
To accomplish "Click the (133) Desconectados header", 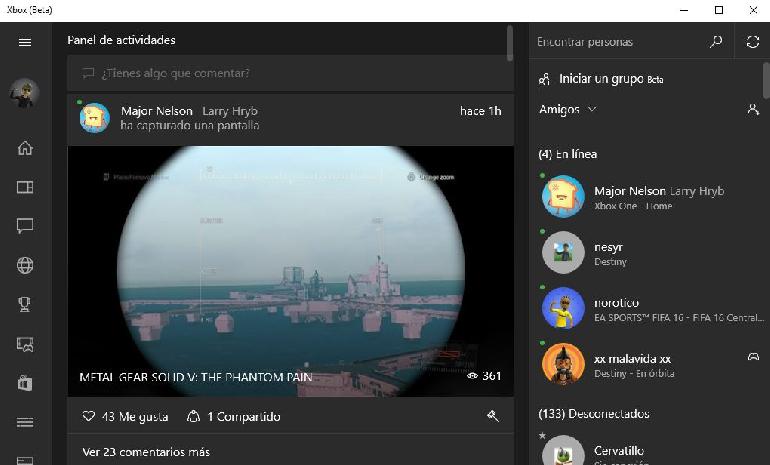I will (594, 414).
